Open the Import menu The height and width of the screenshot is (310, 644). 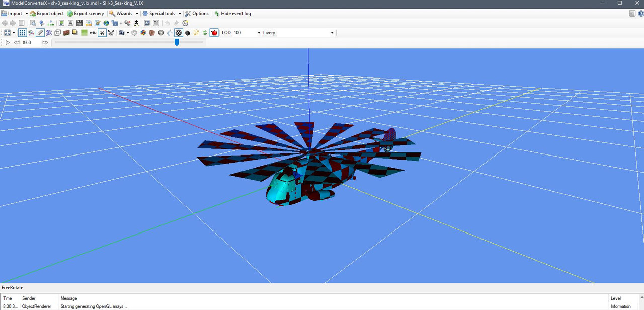click(11, 14)
